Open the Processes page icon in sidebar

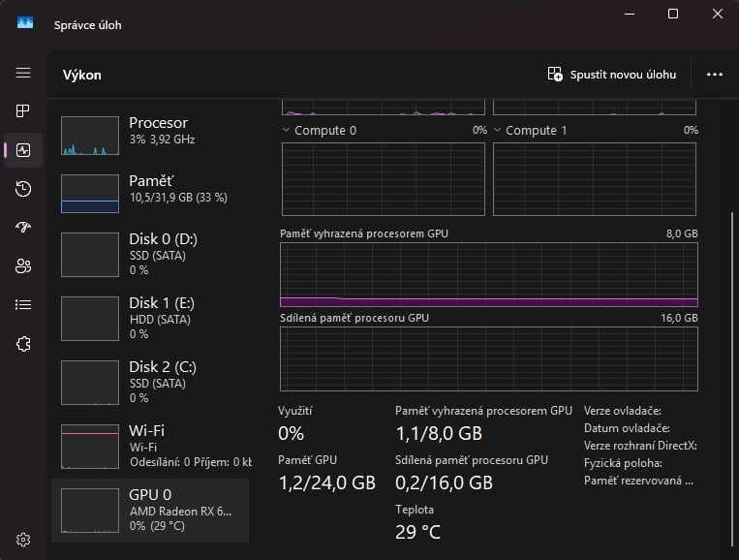point(23,111)
